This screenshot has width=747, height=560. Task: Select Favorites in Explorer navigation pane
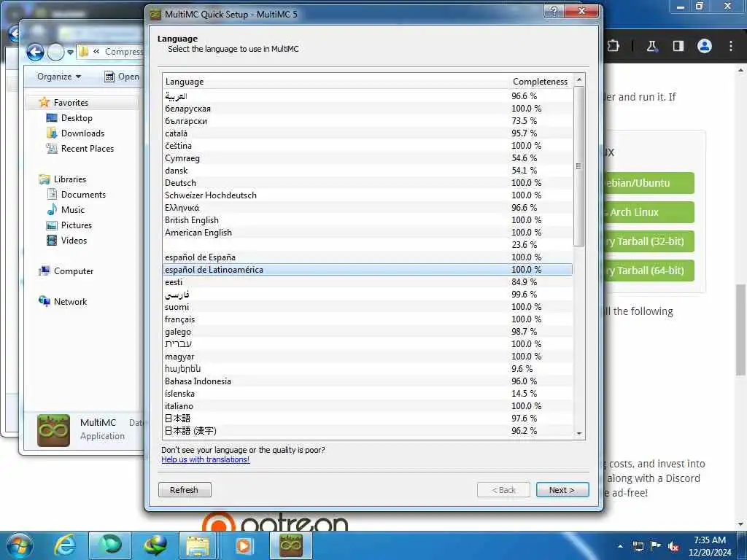click(71, 102)
